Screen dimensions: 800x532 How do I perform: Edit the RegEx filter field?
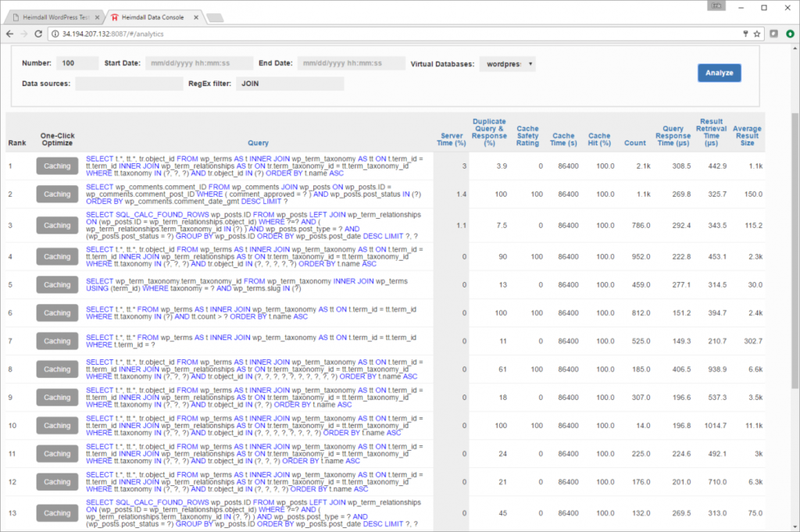(290, 83)
